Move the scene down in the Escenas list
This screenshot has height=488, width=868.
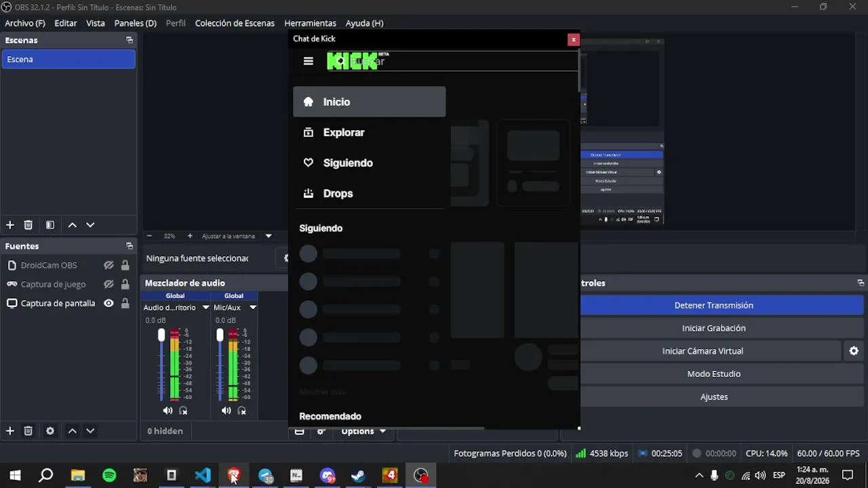(90, 225)
